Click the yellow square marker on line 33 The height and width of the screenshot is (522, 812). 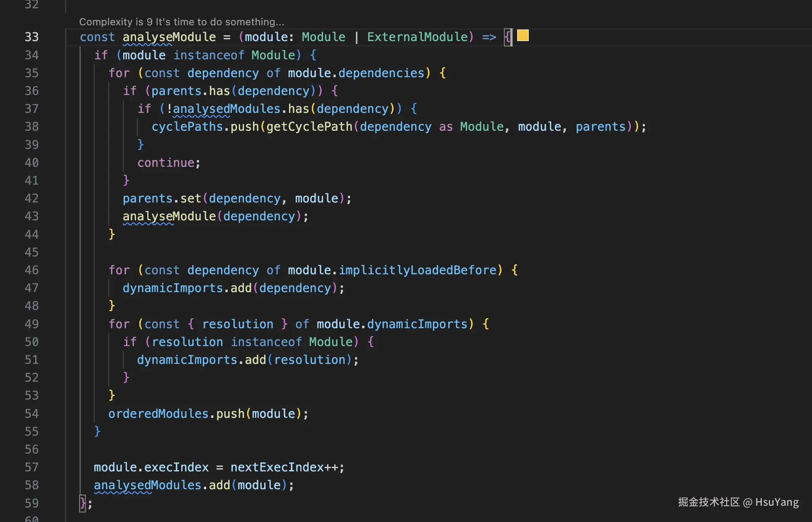coord(523,36)
